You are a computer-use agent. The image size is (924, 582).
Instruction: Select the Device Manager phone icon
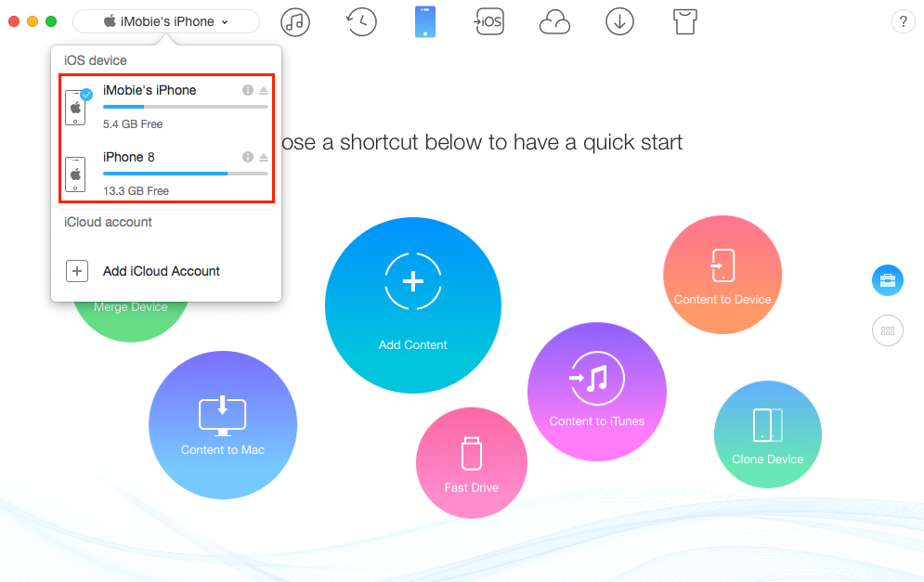pos(425,21)
